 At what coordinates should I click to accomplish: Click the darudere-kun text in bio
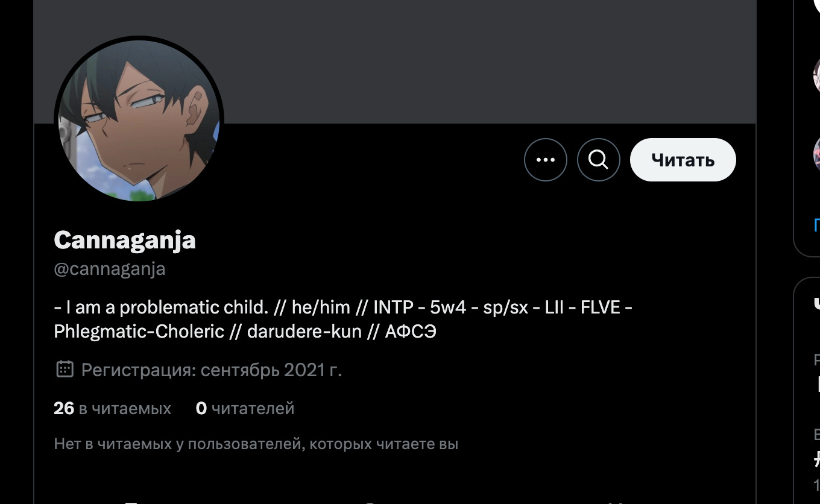[x=304, y=331]
